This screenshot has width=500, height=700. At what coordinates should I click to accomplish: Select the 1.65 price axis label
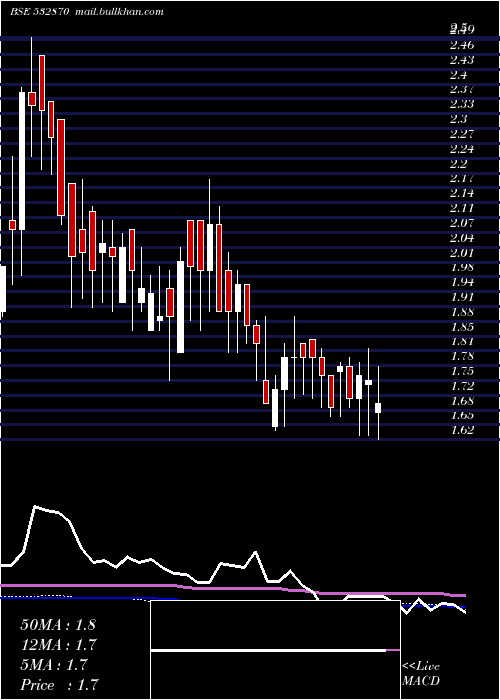[x=462, y=416]
